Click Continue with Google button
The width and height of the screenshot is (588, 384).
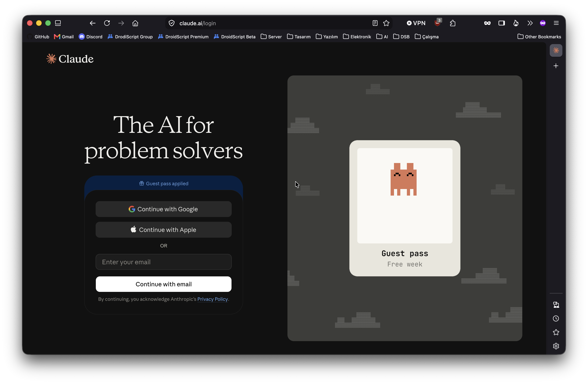[163, 209]
